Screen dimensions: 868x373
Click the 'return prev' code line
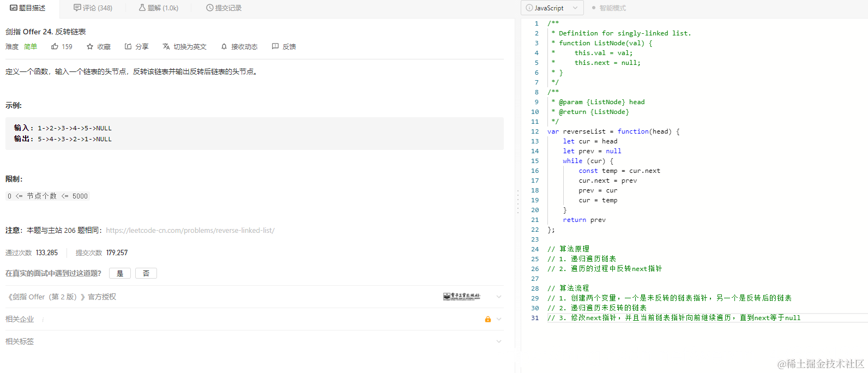pyautogui.click(x=584, y=220)
